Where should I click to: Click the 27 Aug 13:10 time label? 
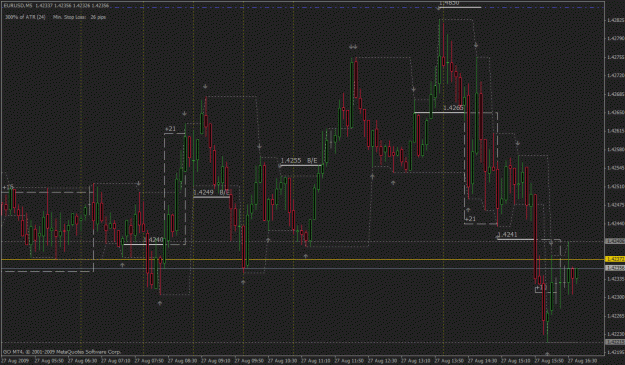click(x=417, y=361)
